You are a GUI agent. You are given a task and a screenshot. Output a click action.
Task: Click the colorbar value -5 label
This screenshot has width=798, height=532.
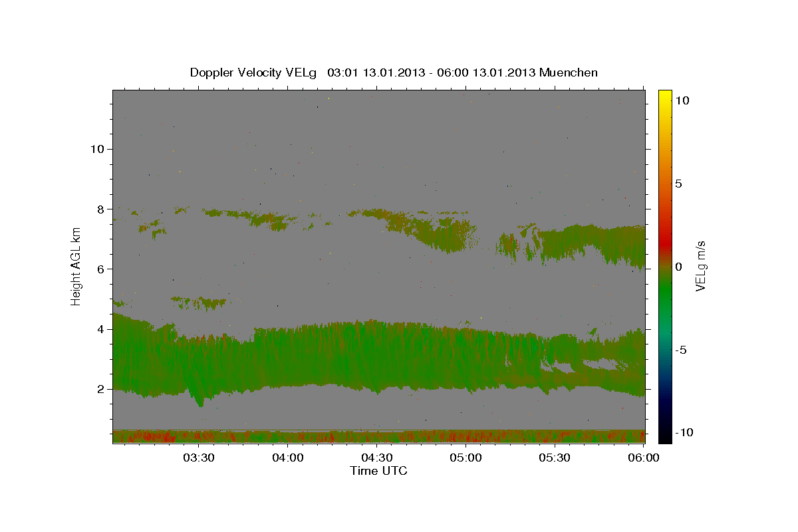[682, 350]
